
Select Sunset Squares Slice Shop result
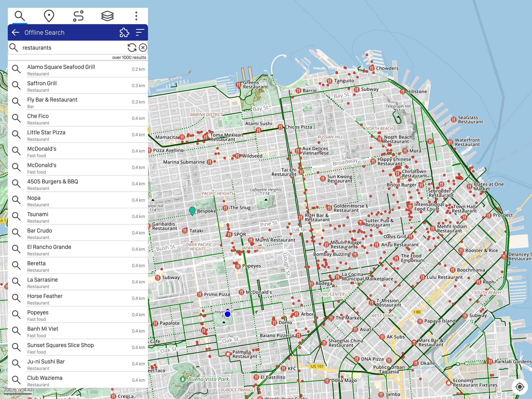(x=78, y=348)
